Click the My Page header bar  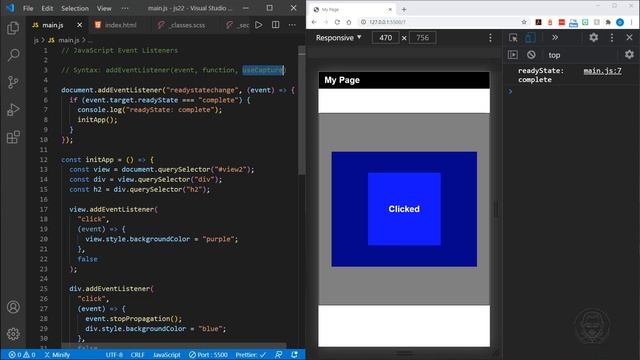[x=404, y=80]
